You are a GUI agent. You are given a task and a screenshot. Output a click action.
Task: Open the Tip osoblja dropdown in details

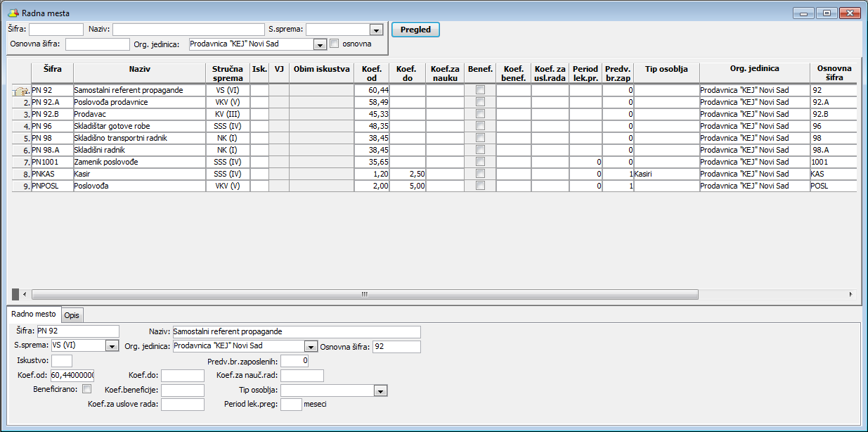pyautogui.click(x=380, y=390)
